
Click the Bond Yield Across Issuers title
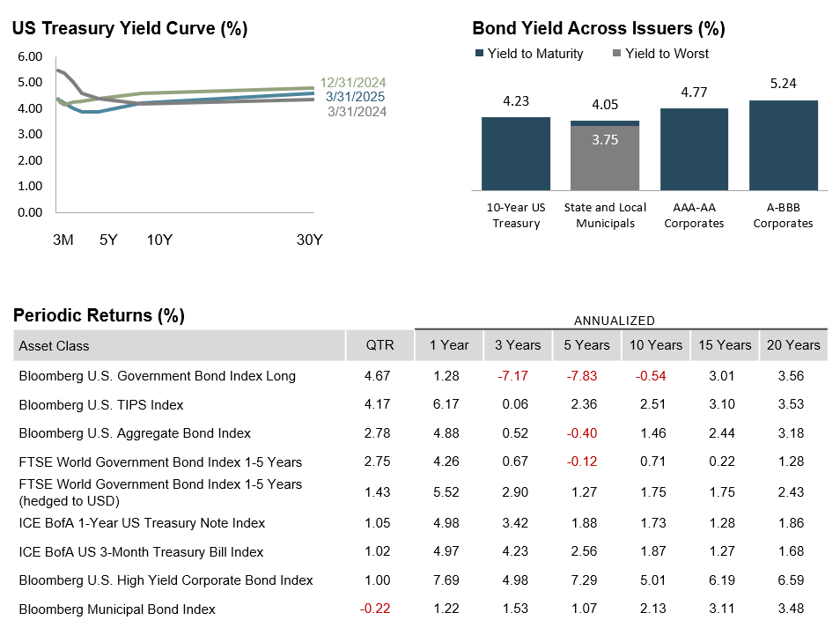coord(599,29)
